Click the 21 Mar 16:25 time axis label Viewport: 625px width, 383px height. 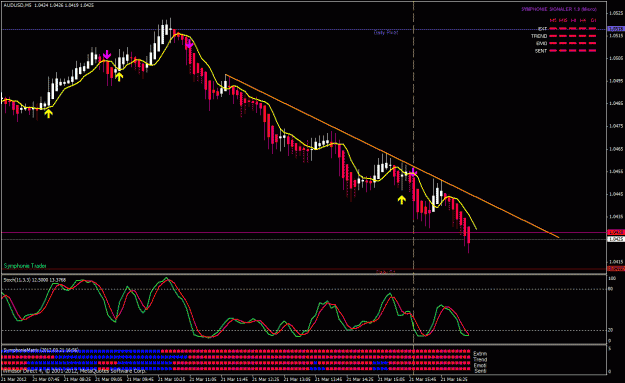[454, 379]
